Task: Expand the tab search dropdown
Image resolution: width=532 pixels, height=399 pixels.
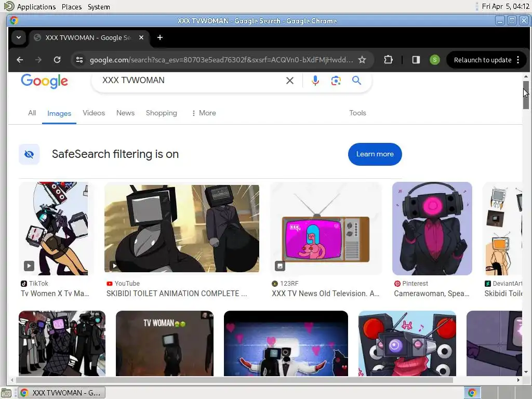Action: (x=19, y=37)
